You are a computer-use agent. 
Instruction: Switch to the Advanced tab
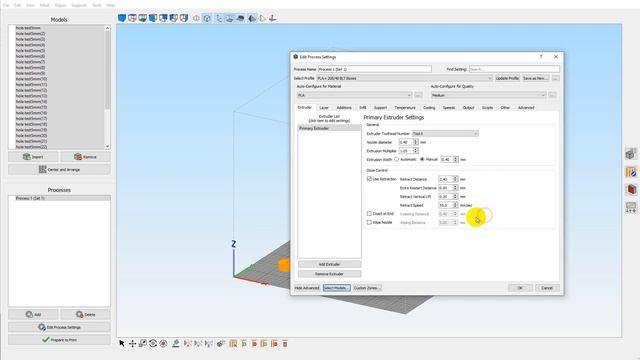coord(526,108)
